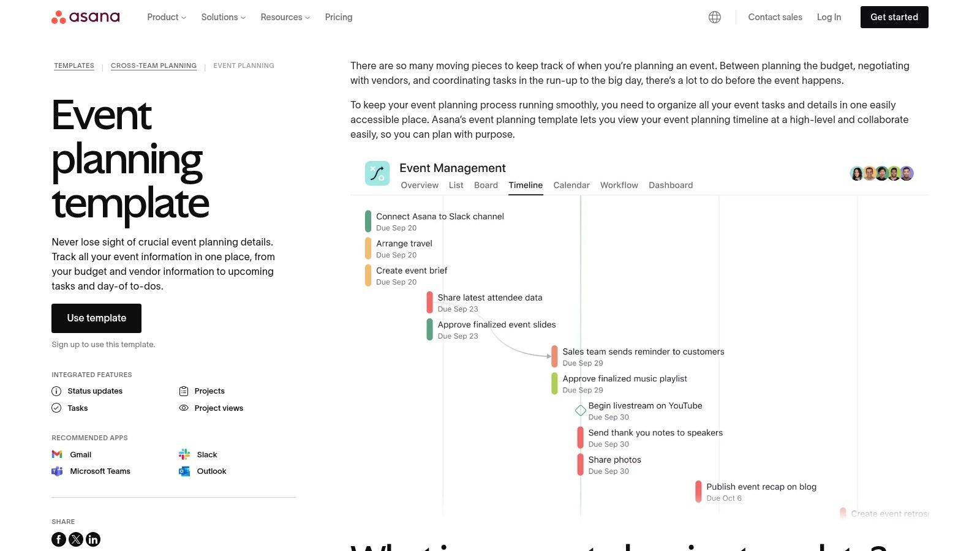Select the Board view tab
Image resolution: width=980 pixels, height=551 pixels.
pos(486,185)
